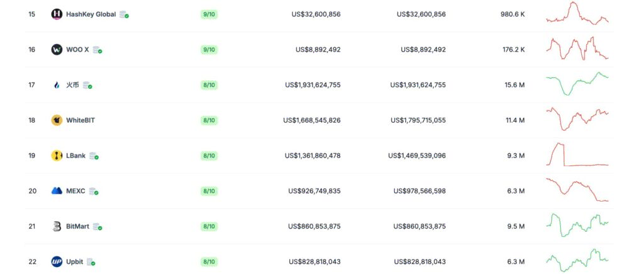Click the Upbit exchange logo
Image resolution: width=644 pixels, height=274 pixels.
57,261
